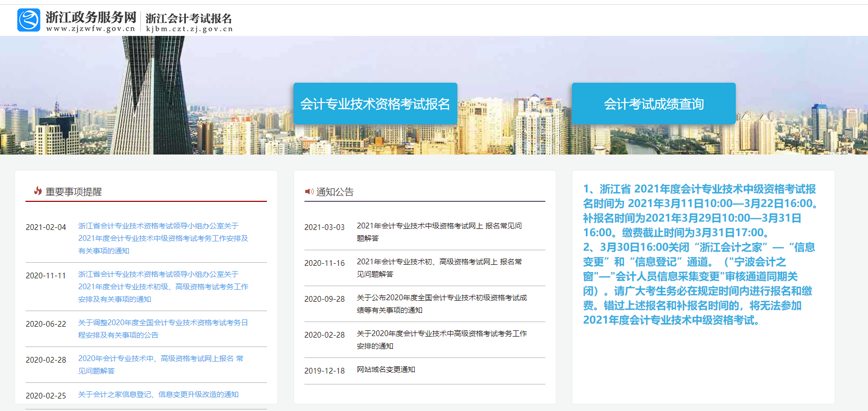Open 2020-11-11 notice about 初级、高级资格考试考务工作

pos(163,287)
